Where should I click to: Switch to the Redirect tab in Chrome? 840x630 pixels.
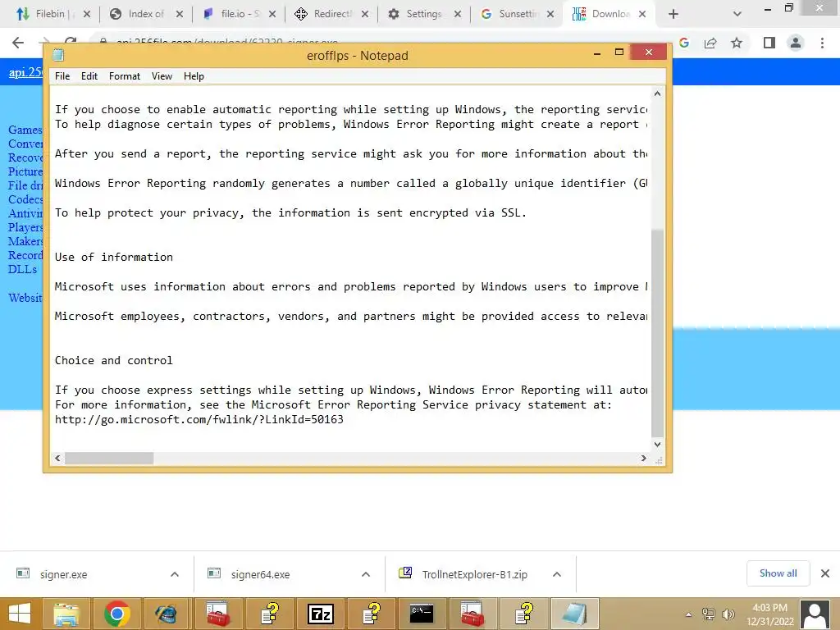tap(332, 14)
